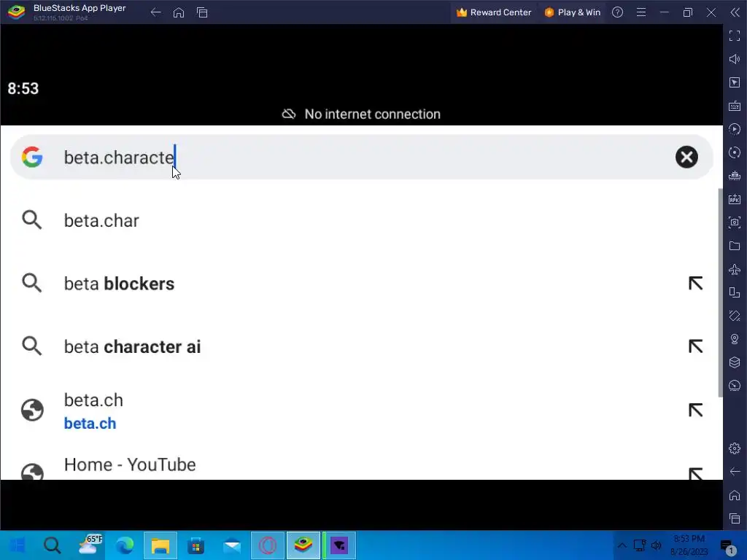Click search icon beside beta blockers
The height and width of the screenshot is (560, 747).
[32, 284]
